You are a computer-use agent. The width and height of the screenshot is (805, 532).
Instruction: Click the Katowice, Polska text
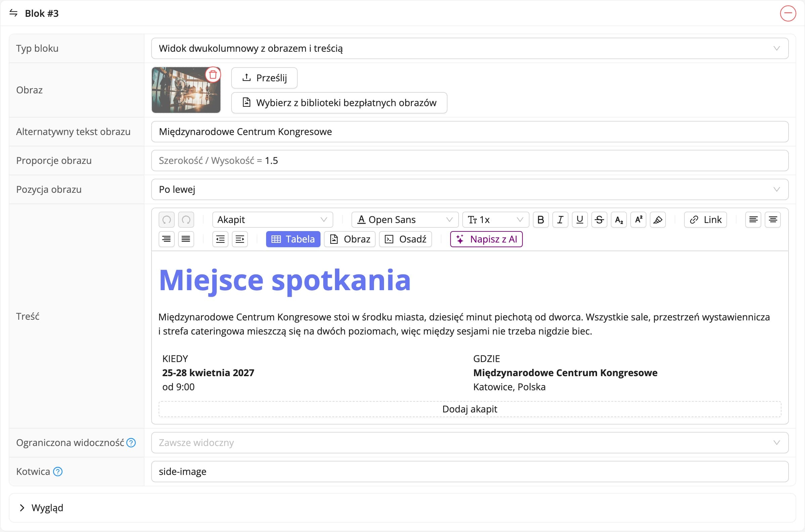[x=509, y=387]
